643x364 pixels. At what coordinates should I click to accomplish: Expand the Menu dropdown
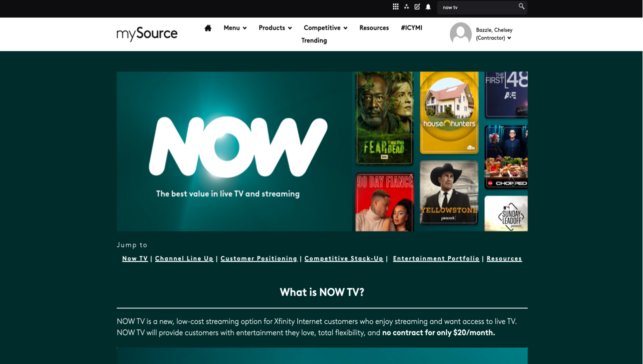tap(235, 28)
